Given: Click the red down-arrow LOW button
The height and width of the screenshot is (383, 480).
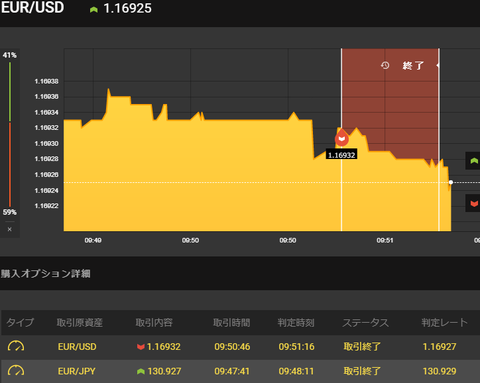Looking at the screenshot, I should point(473,203).
